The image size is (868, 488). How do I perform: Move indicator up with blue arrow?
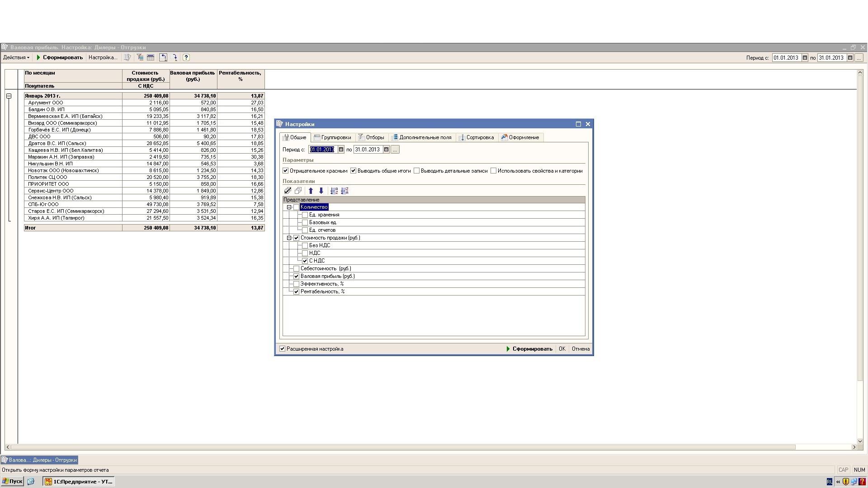pyautogui.click(x=311, y=191)
